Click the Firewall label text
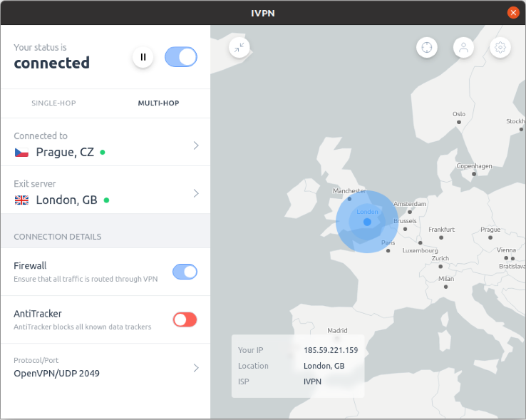 (x=30, y=265)
